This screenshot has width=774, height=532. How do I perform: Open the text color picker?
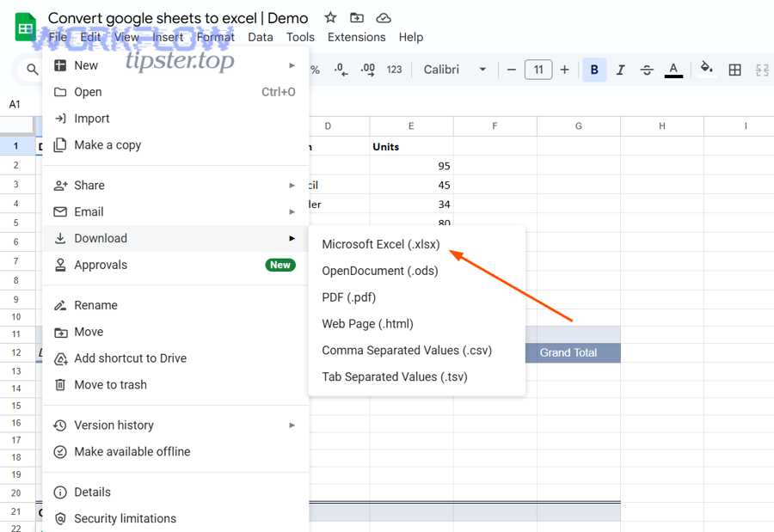(x=673, y=70)
